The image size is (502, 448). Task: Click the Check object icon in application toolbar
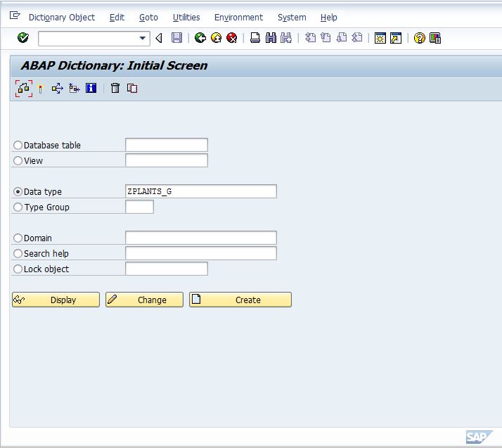pyautogui.click(x=24, y=89)
